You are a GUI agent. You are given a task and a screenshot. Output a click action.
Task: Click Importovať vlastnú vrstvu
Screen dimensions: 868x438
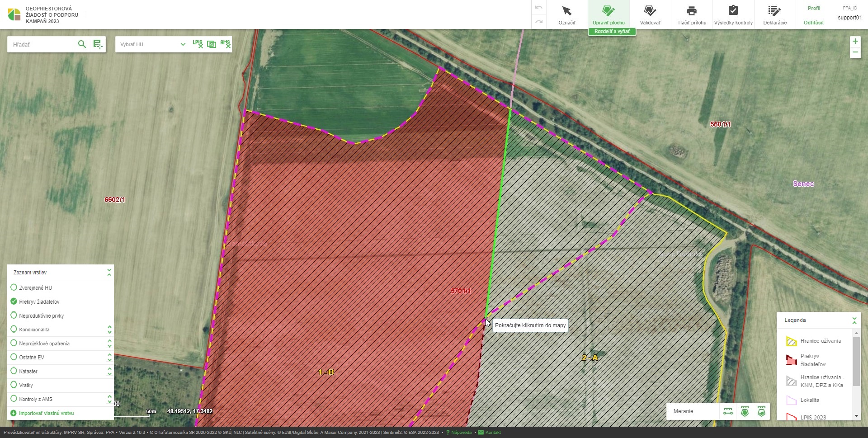point(46,413)
